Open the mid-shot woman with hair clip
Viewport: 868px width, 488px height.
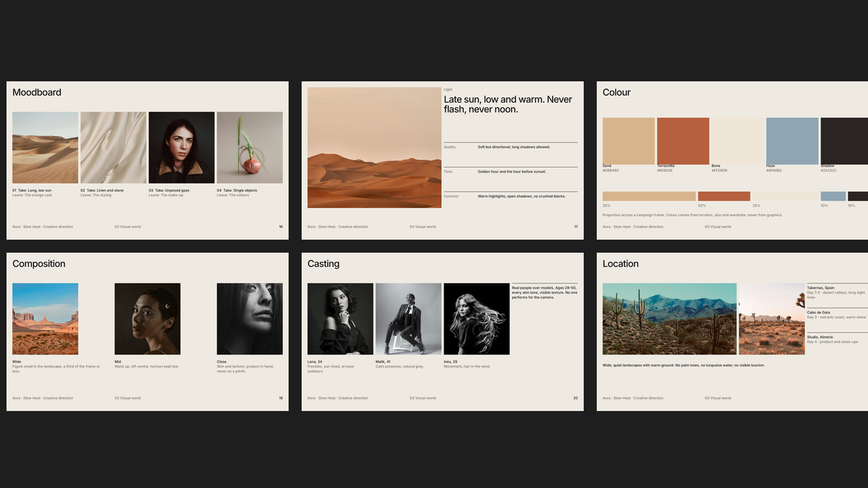(x=148, y=319)
